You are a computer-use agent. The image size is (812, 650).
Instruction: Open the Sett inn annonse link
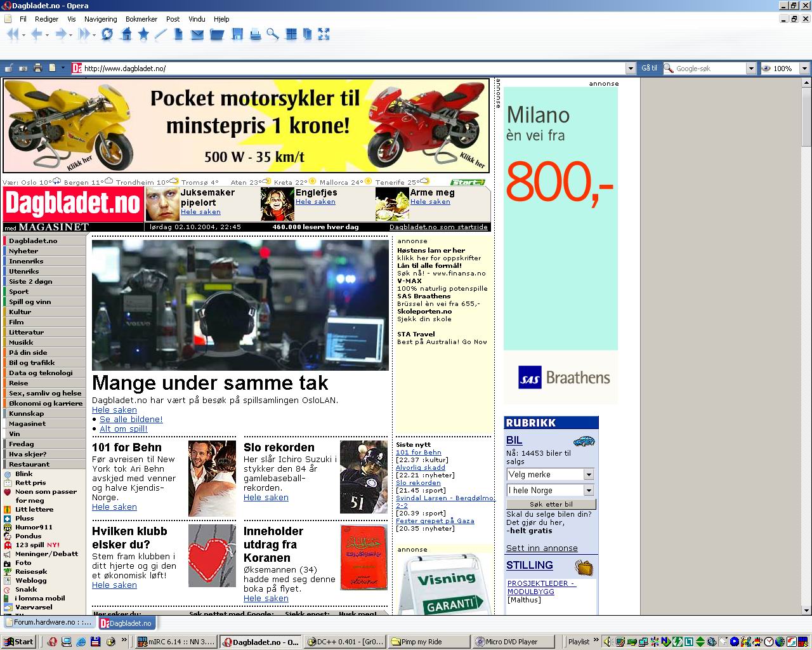coord(542,548)
